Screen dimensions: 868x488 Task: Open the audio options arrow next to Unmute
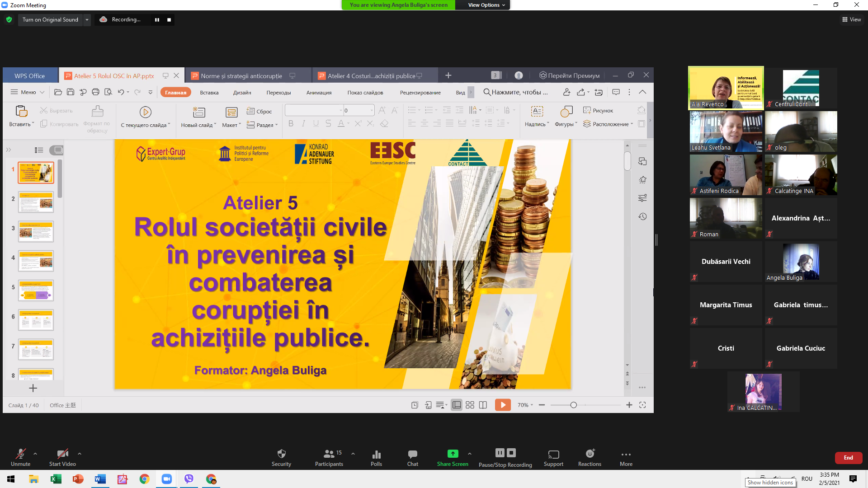pyautogui.click(x=35, y=454)
